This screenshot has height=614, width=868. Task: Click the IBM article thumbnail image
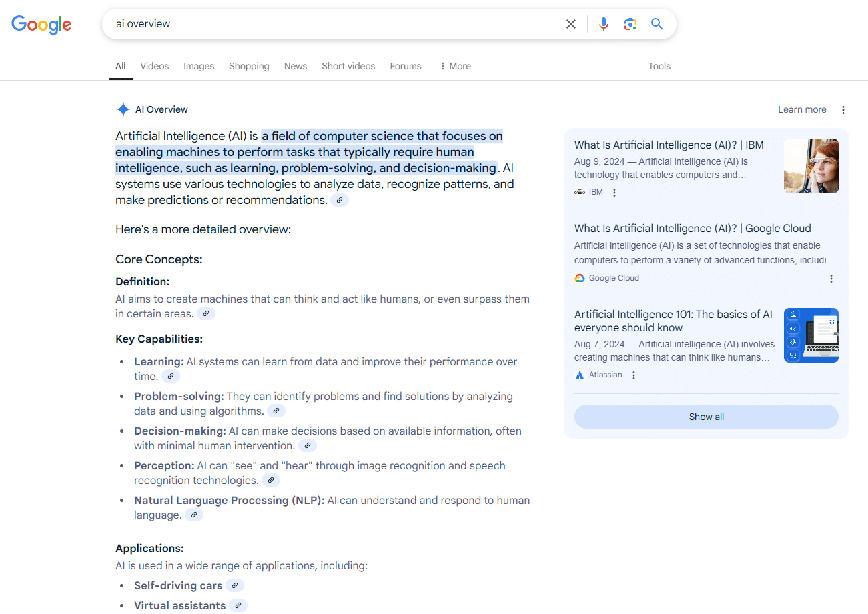pyautogui.click(x=811, y=166)
